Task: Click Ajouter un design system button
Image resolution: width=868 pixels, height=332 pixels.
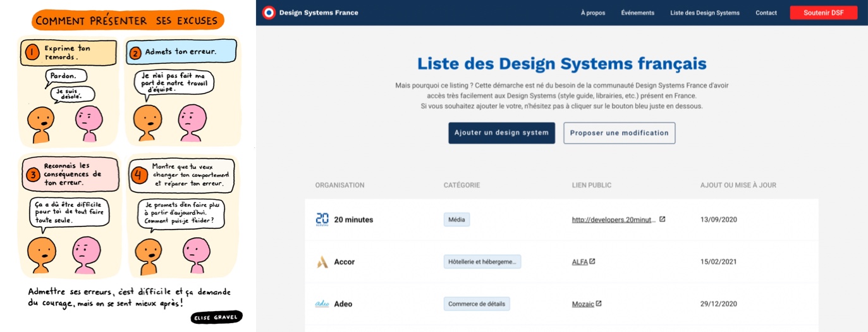Action: tap(501, 133)
